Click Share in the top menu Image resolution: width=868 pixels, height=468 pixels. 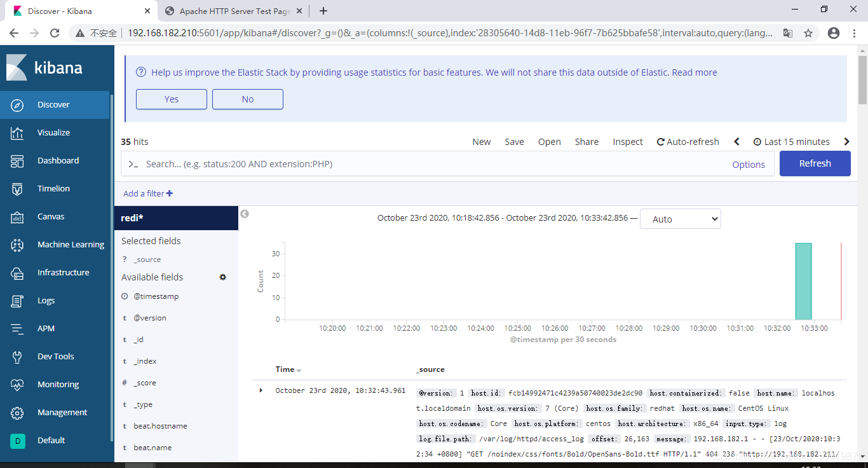pos(587,142)
